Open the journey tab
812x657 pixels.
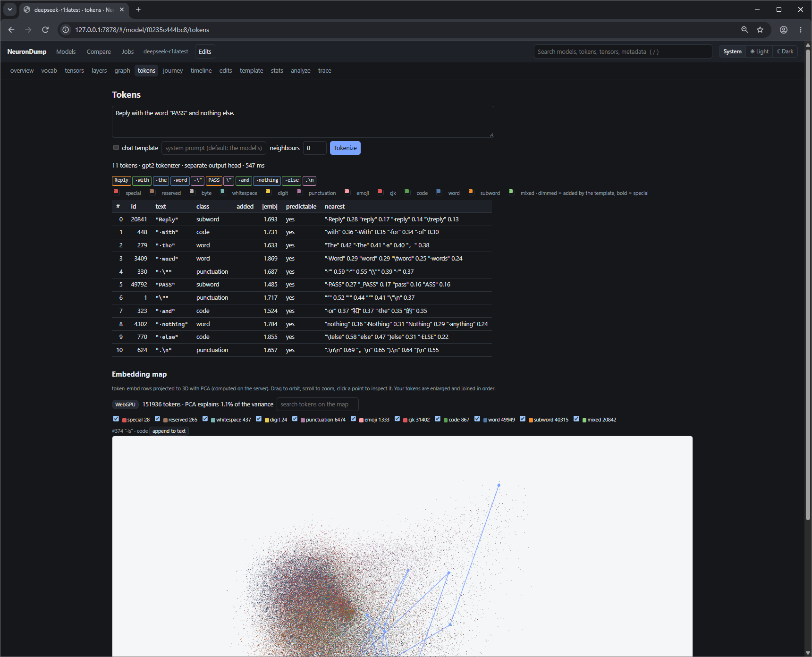tap(173, 70)
